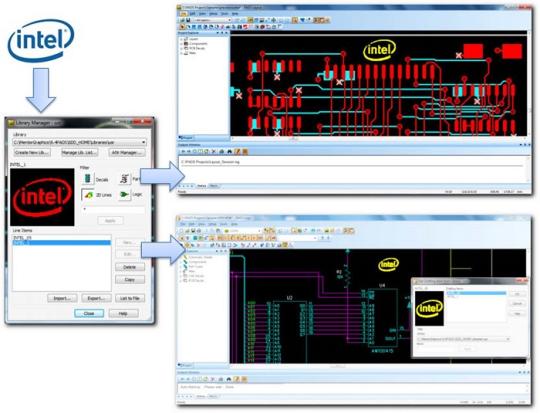540x413 pixels.
Task: Click Help in Add Drafting Item dialog
Action: click(x=517, y=314)
